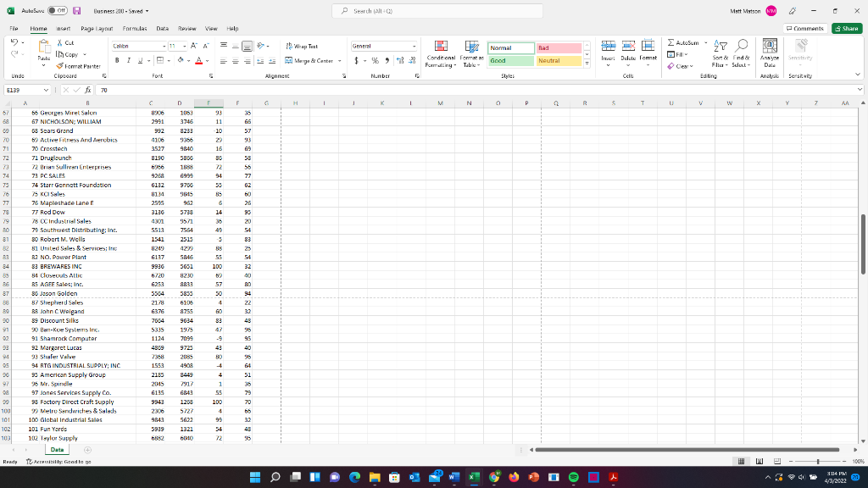868x488 pixels.
Task: Switch to Formulas tab
Action: (x=135, y=28)
